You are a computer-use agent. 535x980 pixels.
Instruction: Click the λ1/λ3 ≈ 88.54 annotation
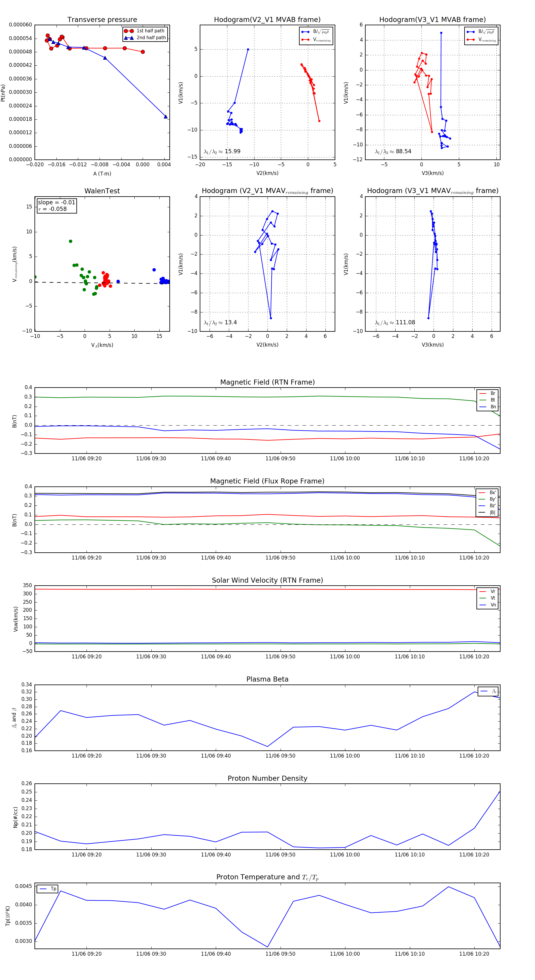tap(393, 151)
